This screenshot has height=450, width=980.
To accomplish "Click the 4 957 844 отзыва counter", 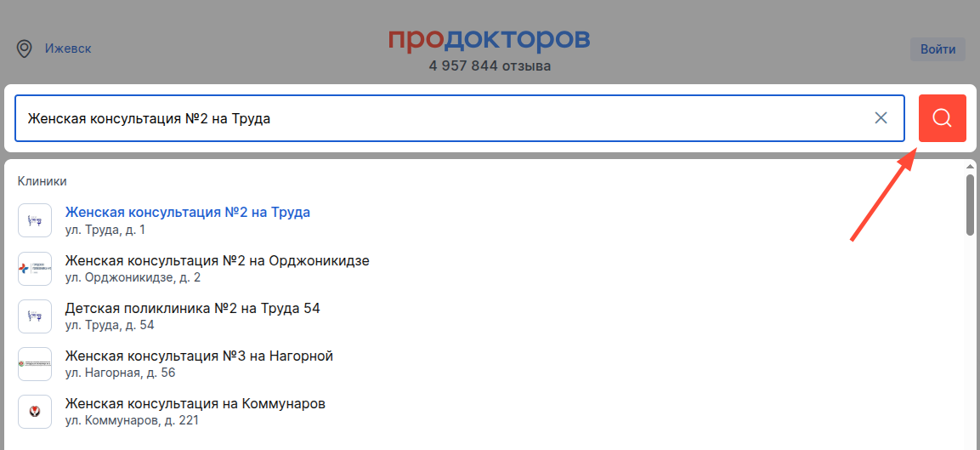I will (490, 66).
